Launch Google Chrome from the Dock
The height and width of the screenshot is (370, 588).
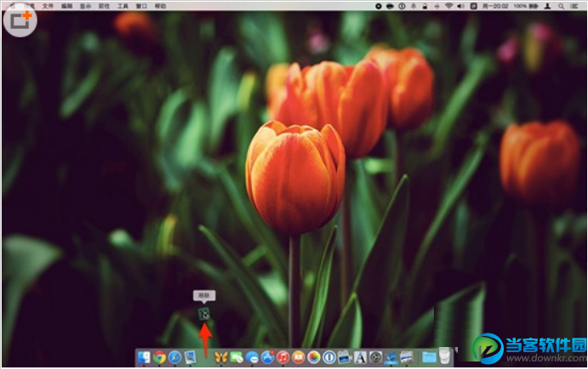159,357
